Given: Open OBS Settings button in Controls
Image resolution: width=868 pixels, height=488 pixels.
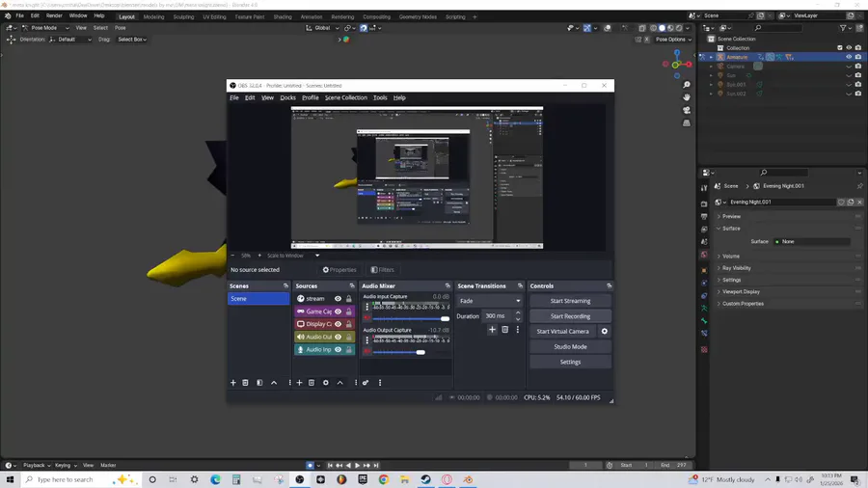Looking at the screenshot, I should point(570,362).
